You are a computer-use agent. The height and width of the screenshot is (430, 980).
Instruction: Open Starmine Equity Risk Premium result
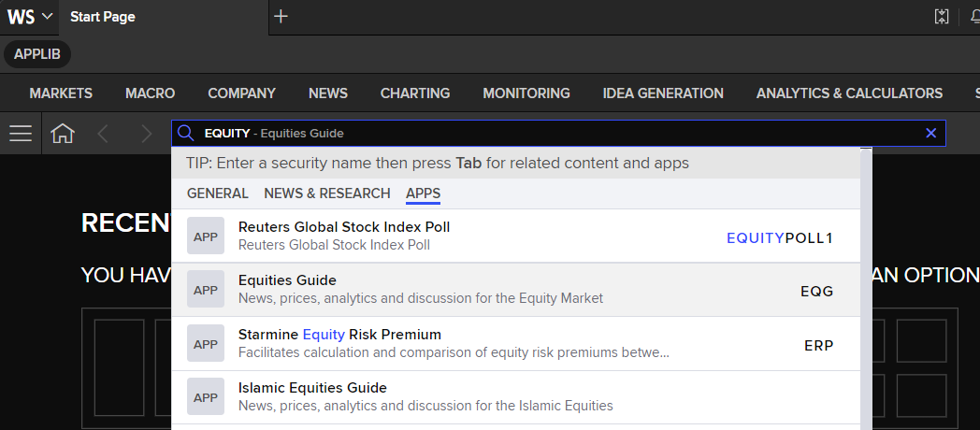pos(515,344)
